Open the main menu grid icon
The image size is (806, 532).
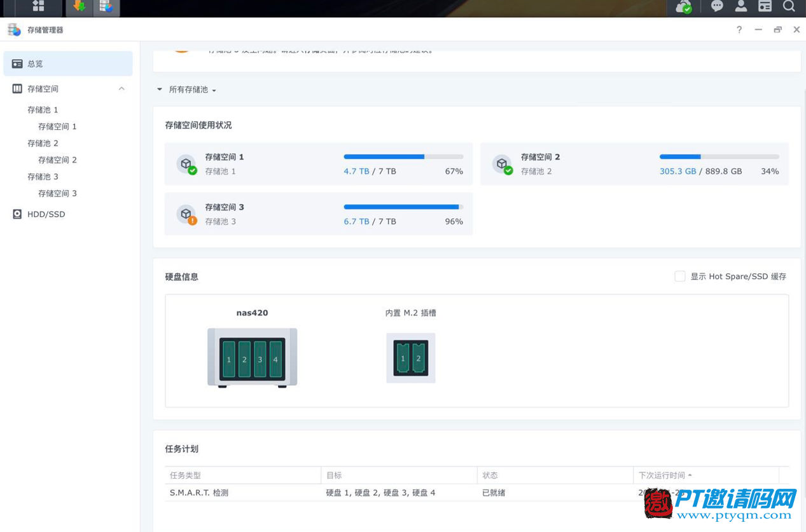click(38, 6)
